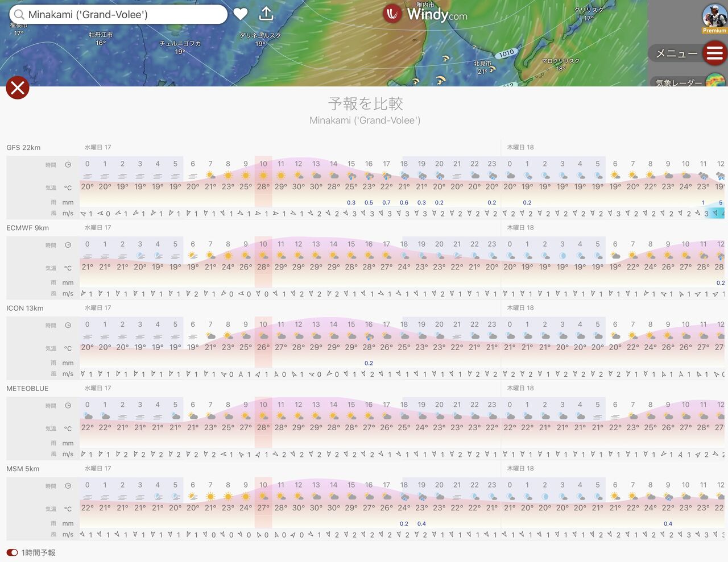
Task: Select the MSM 5km model label
Action: pos(23,469)
